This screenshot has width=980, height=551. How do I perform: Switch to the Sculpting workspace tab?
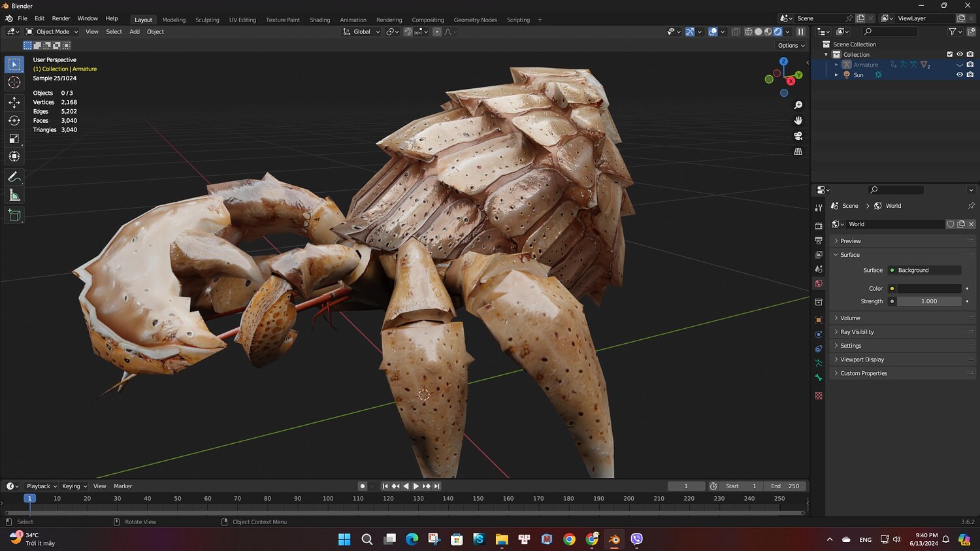(207, 20)
